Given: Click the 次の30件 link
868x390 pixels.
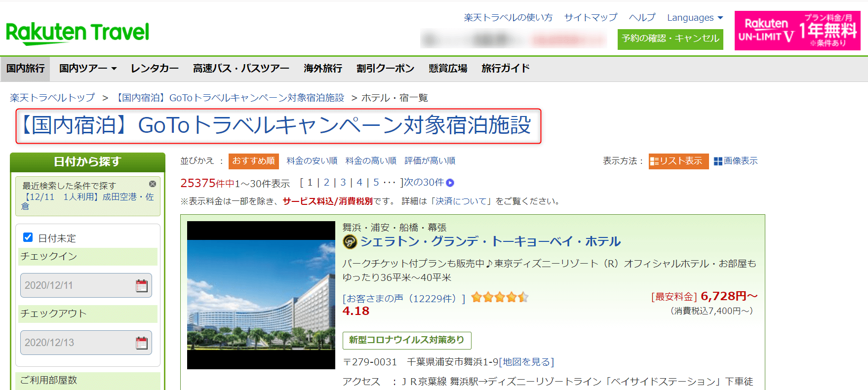Looking at the screenshot, I should coord(424,183).
